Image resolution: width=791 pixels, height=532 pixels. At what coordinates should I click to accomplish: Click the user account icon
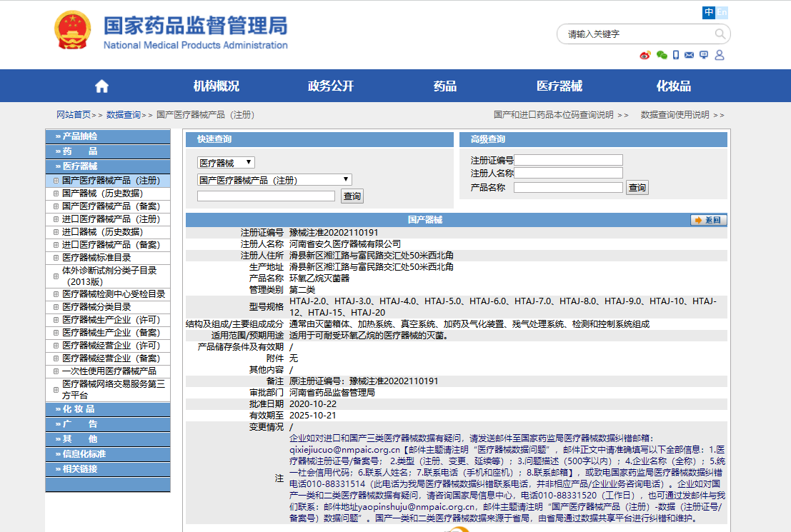click(x=720, y=55)
